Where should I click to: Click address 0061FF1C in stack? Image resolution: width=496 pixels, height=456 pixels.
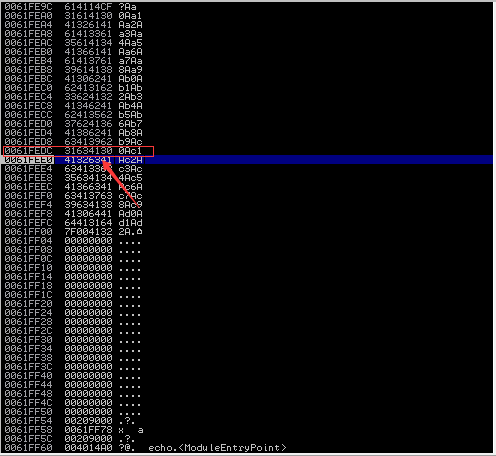tap(28, 295)
